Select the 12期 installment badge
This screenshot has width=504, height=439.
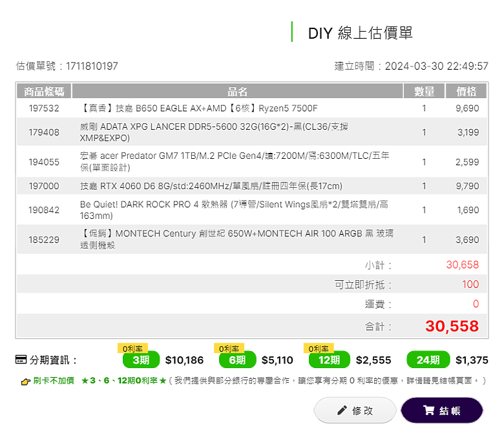[x=329, y=360]
